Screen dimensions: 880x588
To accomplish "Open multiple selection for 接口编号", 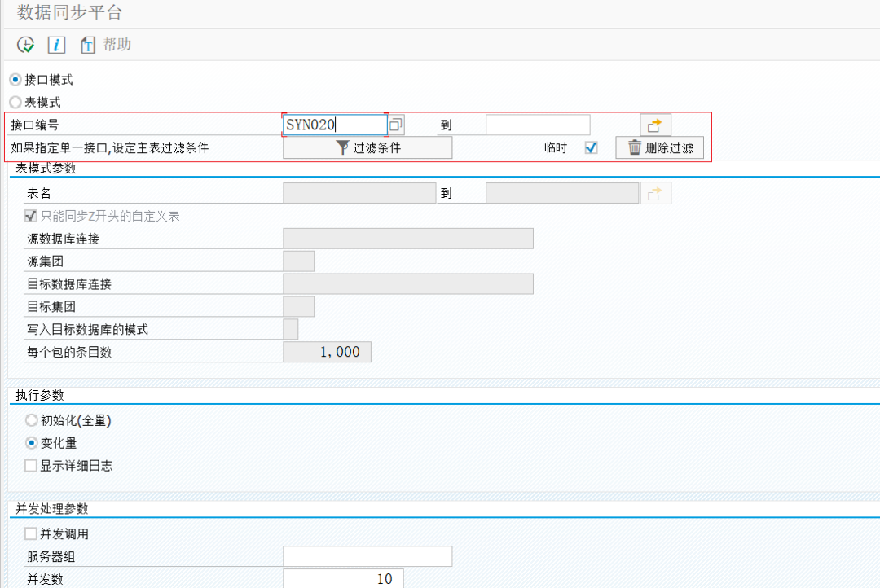I will 655,125.
